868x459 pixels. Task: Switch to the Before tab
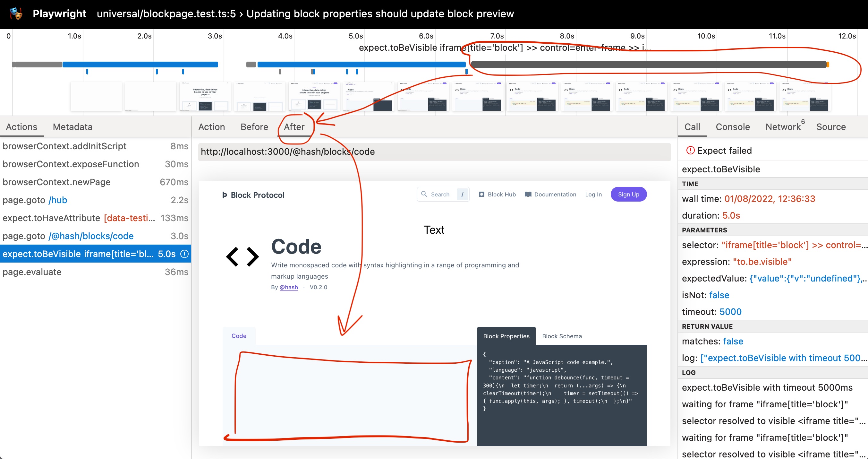pos(254,127)
